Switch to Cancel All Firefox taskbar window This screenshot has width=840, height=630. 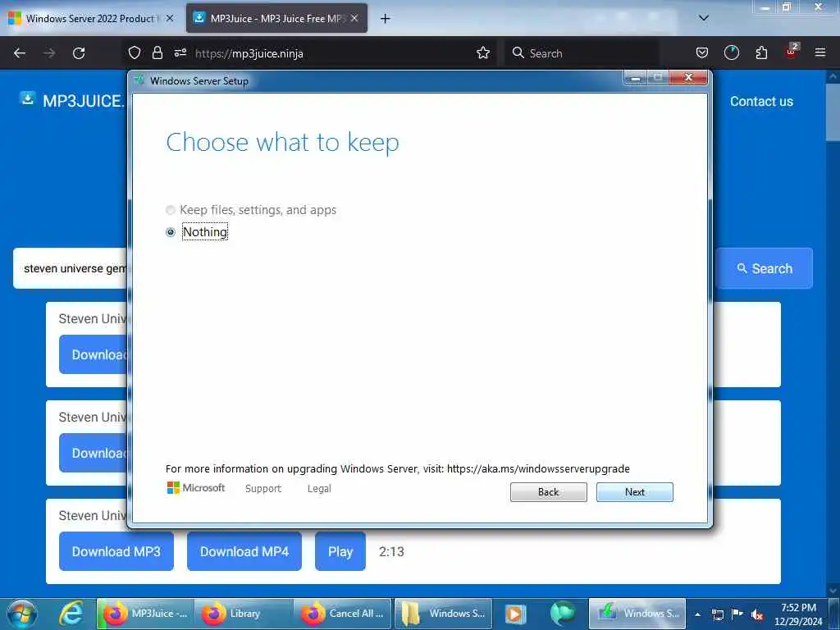click(x=343, y=614)
